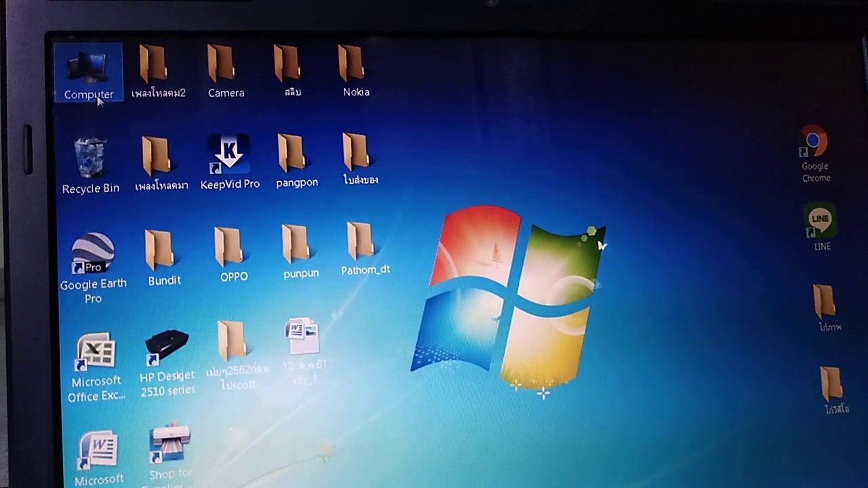The image size is (868, 488).
Task: Click the LINE app shortcut
Action: coord(821,228)
